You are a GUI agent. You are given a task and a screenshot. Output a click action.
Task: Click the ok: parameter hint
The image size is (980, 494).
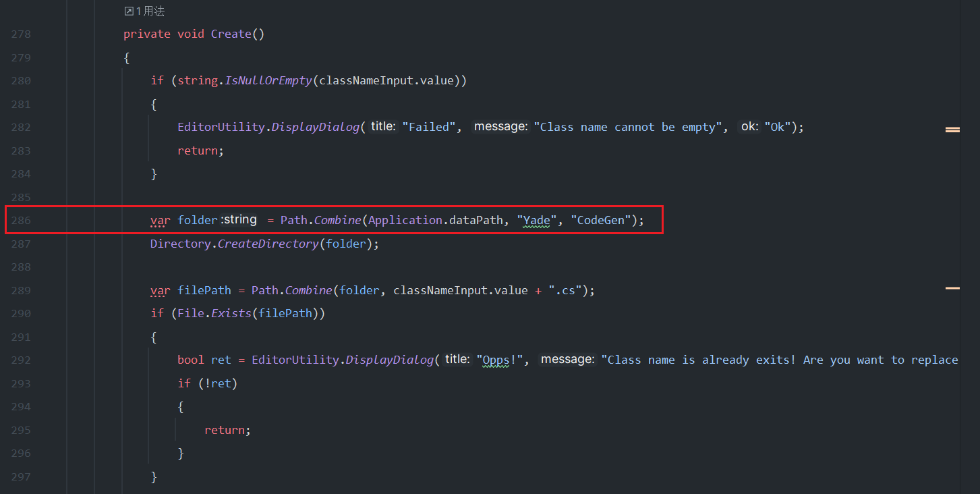point(749,127)
